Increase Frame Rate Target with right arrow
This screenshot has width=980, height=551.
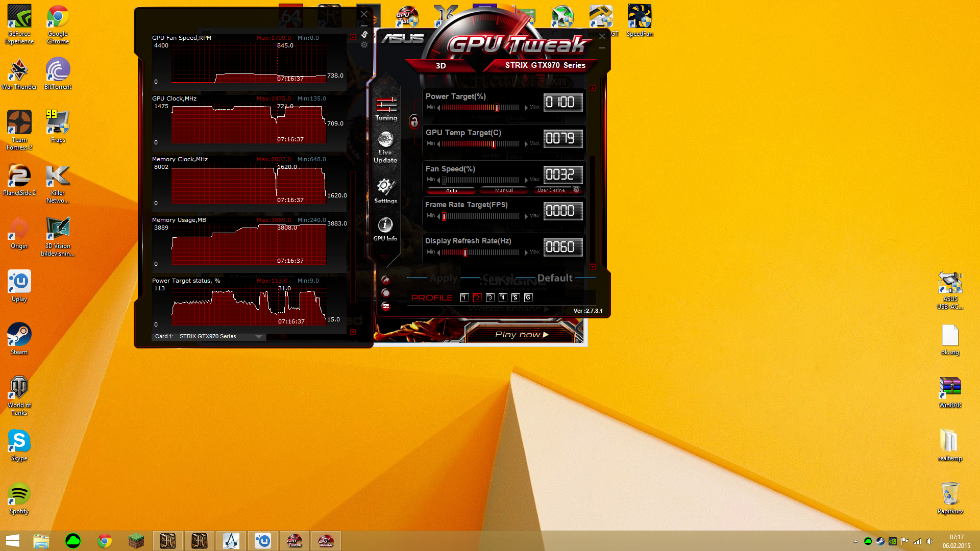[526, 216]
